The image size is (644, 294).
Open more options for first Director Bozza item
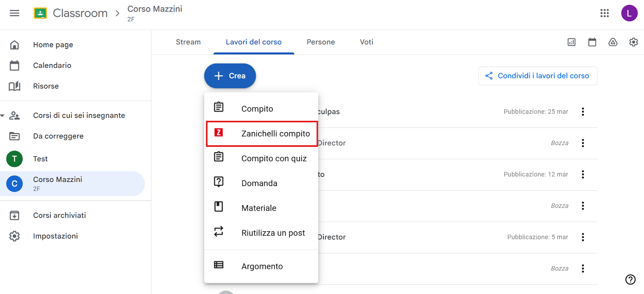[x=582, y=143]
